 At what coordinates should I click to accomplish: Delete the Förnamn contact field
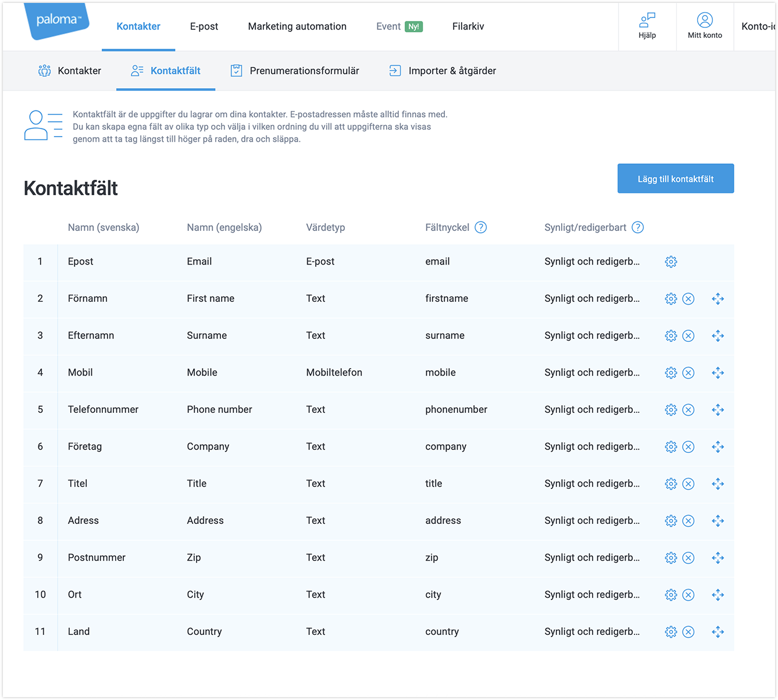[x=688, y=299]
